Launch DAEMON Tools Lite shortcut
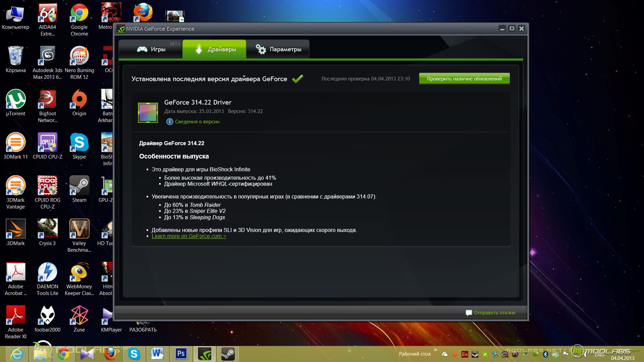The height and width of the screenshot is (362, 644). point(47,279)
